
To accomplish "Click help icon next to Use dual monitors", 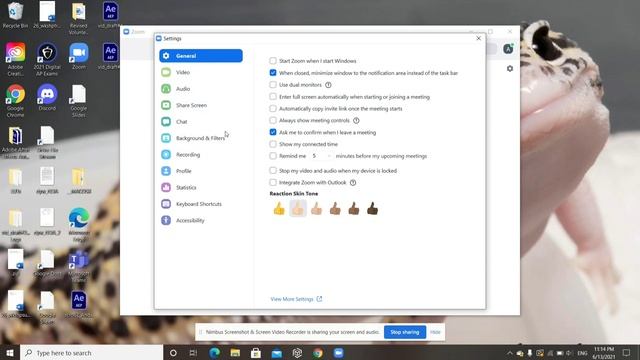I will [x=328, y=85].
